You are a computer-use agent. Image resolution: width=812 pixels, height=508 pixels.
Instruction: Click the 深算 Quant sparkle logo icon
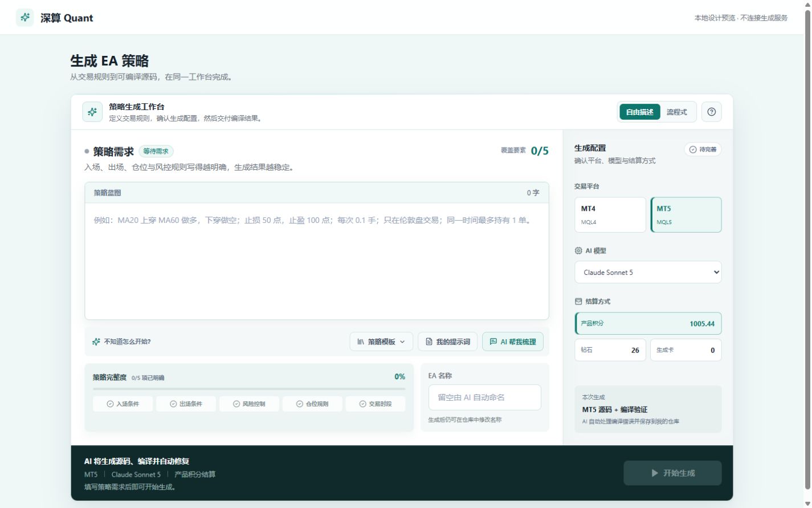(x=25, y=18)
